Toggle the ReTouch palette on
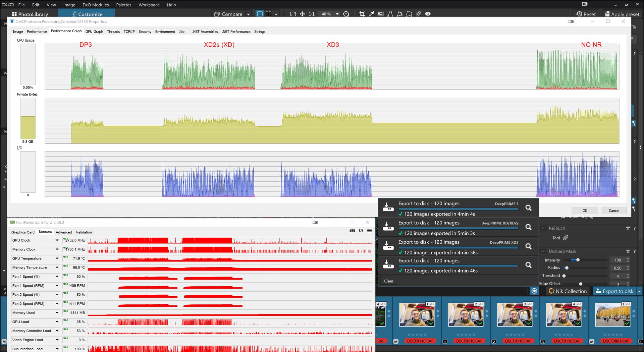Image resolution: width=644 pixels, height=352 pixels. pos(543,228)
